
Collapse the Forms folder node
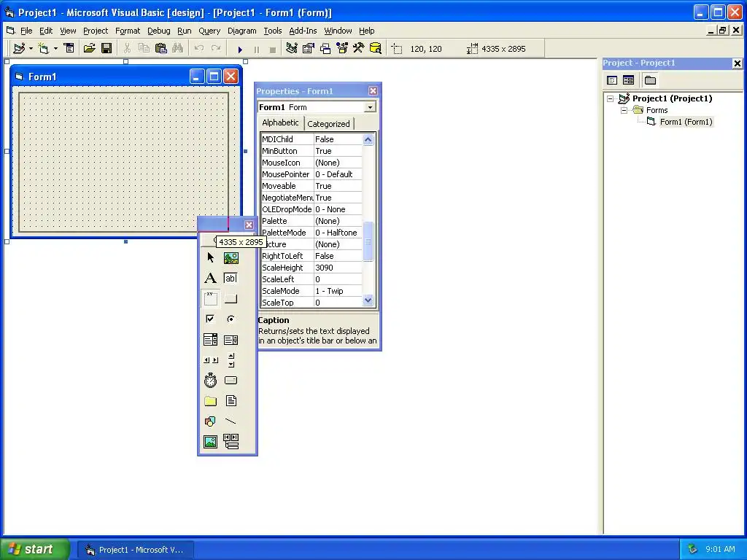[624, 111]
